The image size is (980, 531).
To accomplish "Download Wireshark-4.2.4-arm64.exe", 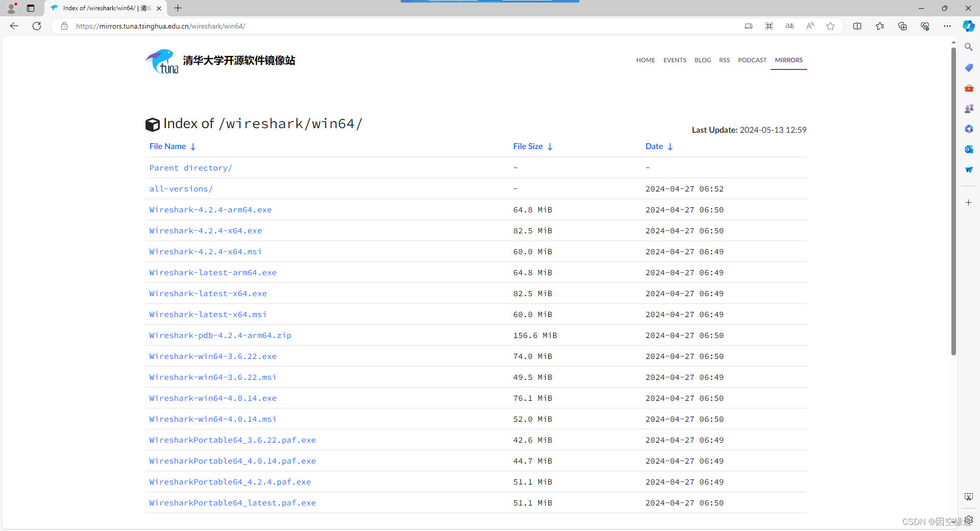I will (x=211, y=210).
